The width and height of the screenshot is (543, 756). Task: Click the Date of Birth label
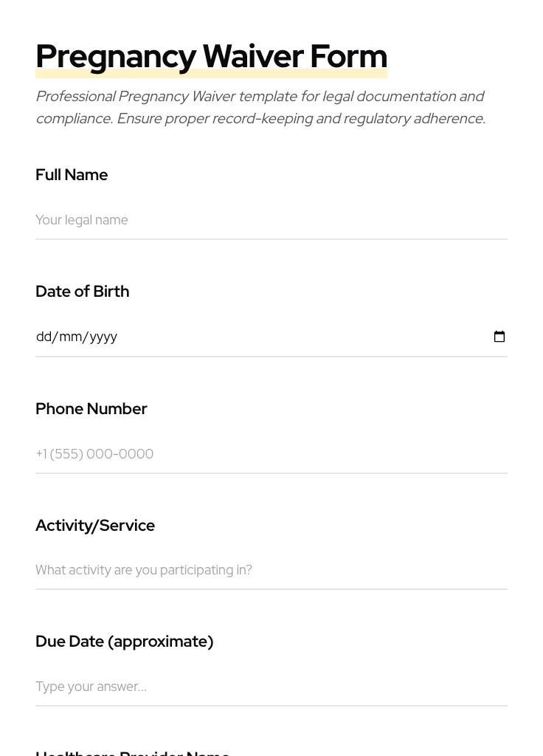(x=82, y=292)
